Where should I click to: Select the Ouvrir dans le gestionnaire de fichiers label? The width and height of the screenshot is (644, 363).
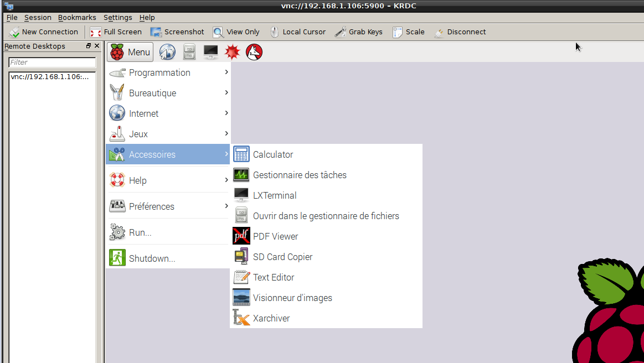(x=326, y=216)
